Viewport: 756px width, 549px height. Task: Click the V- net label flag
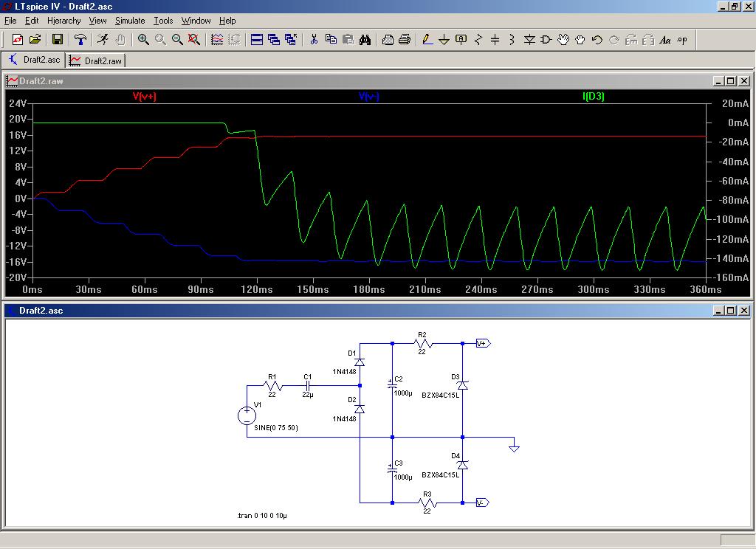coord(482,503)
